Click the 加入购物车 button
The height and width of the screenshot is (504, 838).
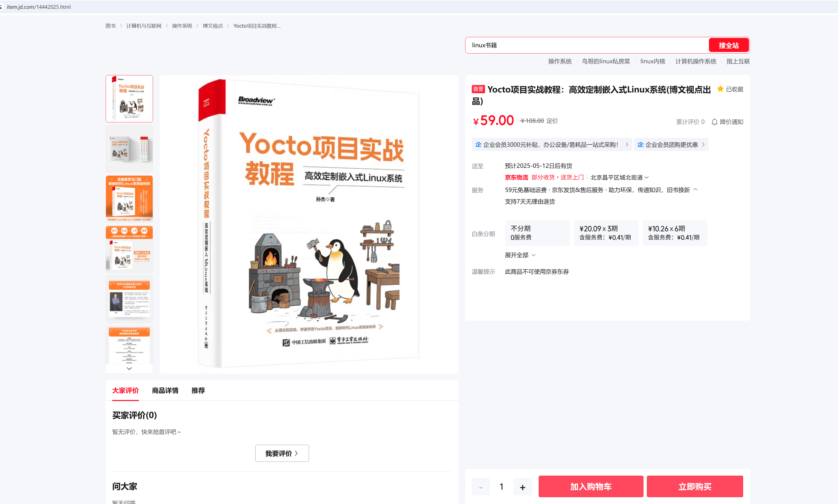pyautogui.click(x=590, y=486)
